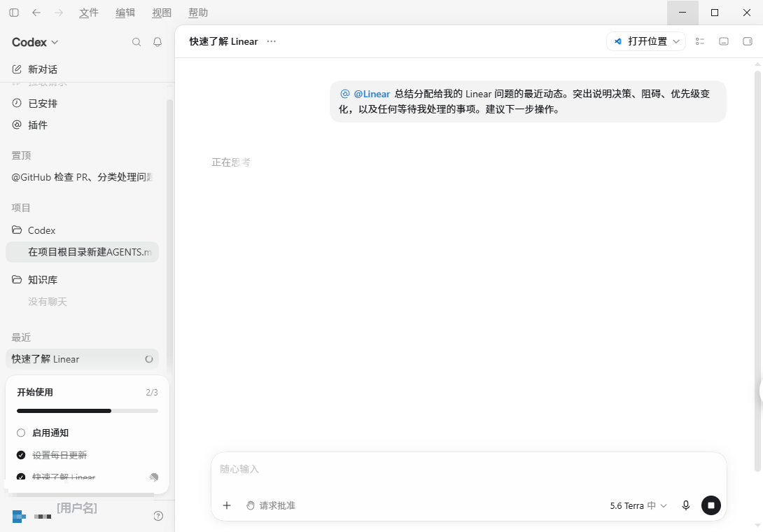This screenshot has width=763, height=532.
Task: Expand the 打开位置 dropdown arrow
Action: [x=676, y=41]
